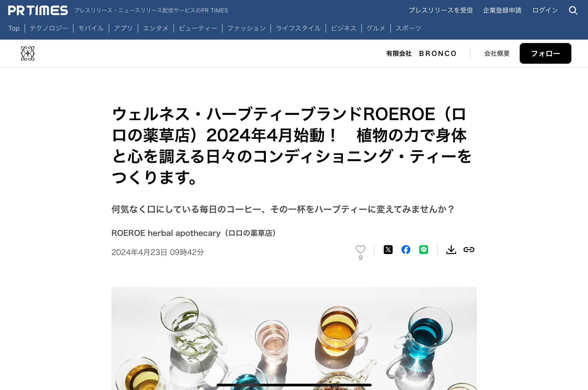Click プレスリリースを受信 link
Screen dimensions: 588x390
[x=441, y=10]
